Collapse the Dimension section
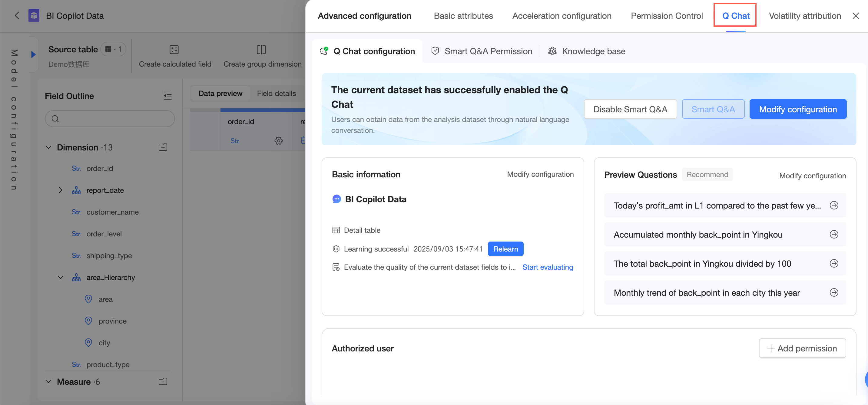Screen dimensions: 868x405 pos(48,147)
